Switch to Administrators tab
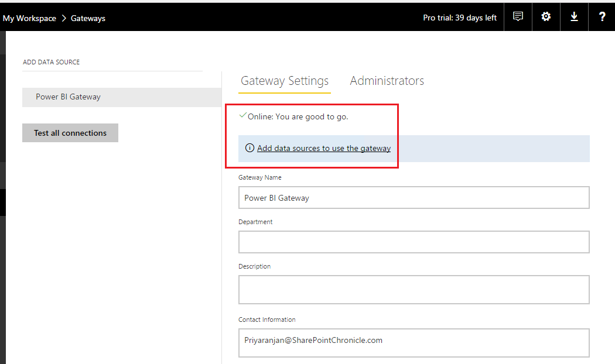 [387, 81]
